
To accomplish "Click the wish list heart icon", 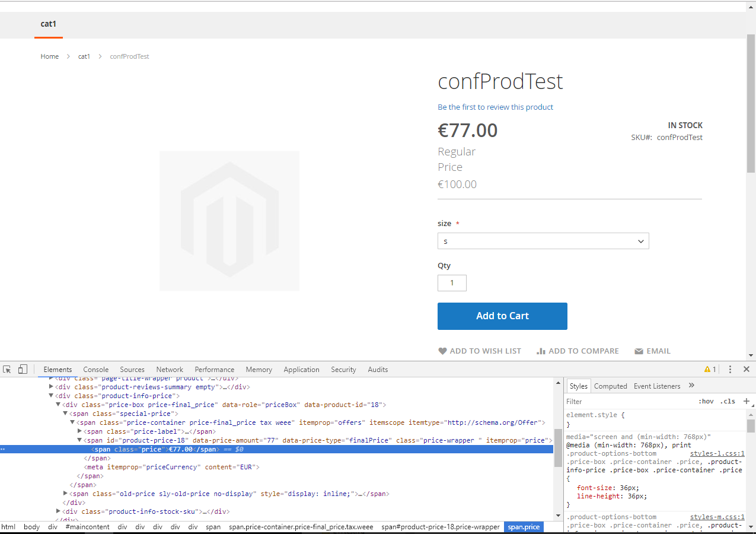I will [x=442, y=351].
